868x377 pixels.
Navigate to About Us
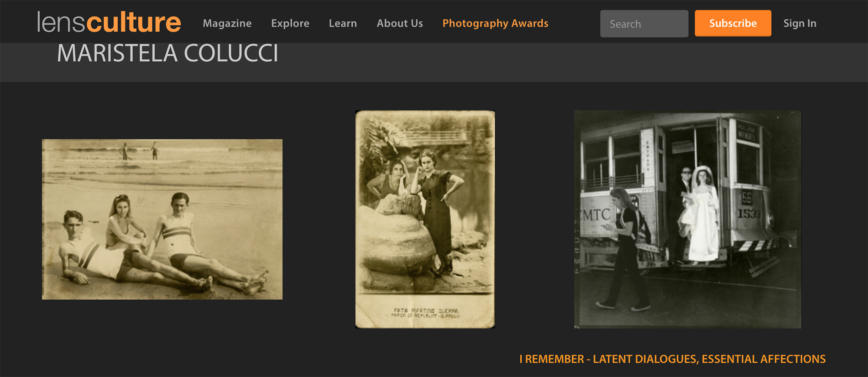click(399, 23)
